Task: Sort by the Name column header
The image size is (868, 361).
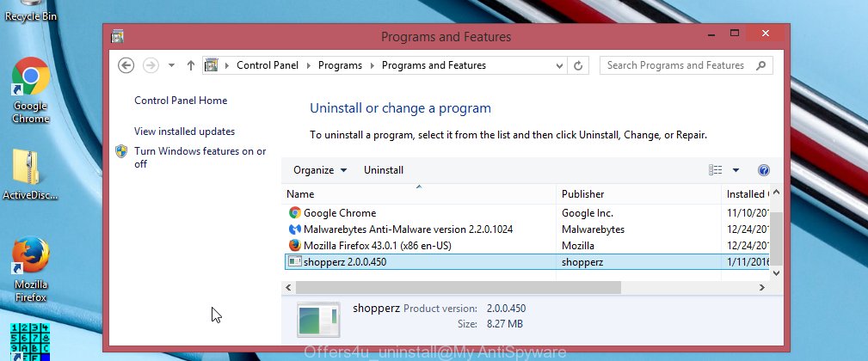Action: [419, 194]
